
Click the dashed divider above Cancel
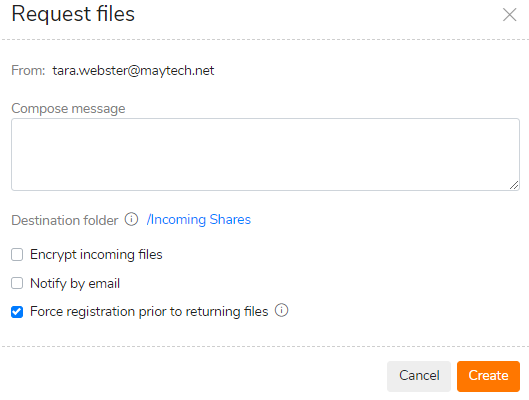tap(264, 346)
